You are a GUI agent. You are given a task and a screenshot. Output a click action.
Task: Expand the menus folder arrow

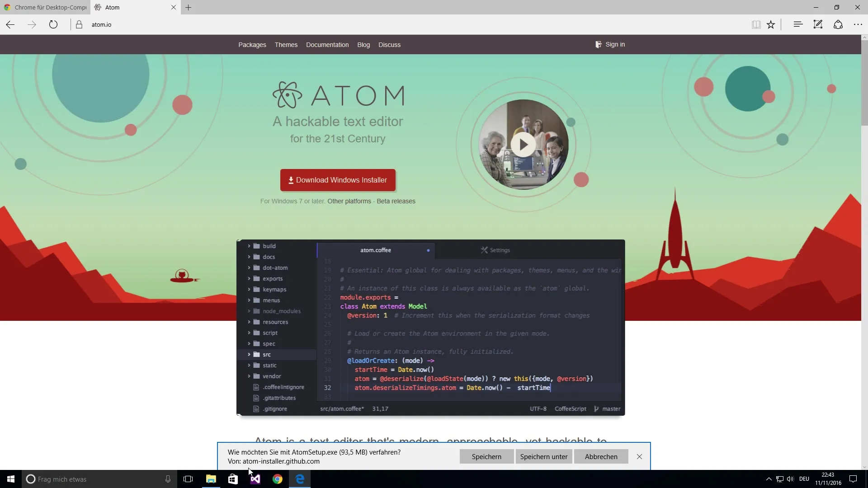pyautogui.click(x=249, y=300)
